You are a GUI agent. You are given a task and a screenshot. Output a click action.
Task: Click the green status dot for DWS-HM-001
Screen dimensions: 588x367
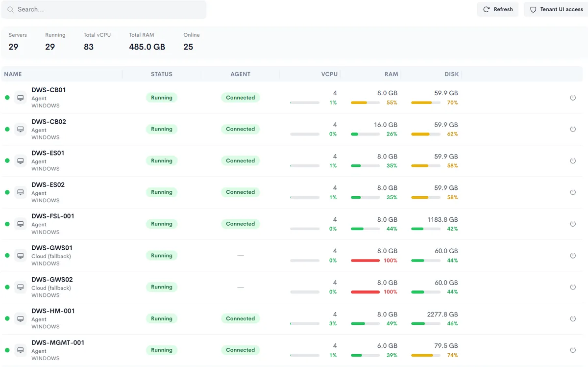(x=7, y=318)
